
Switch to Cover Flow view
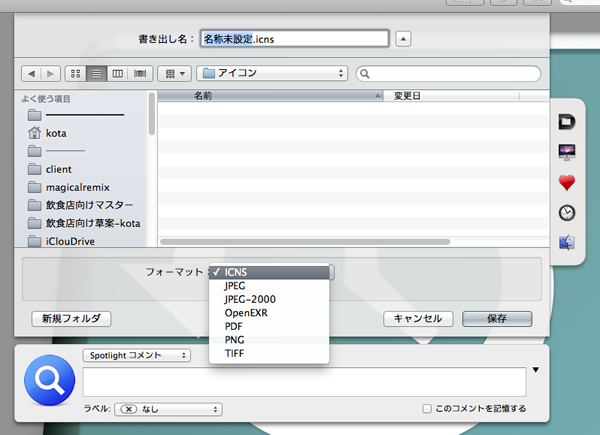pyautogui.click(x=140, y=73)
